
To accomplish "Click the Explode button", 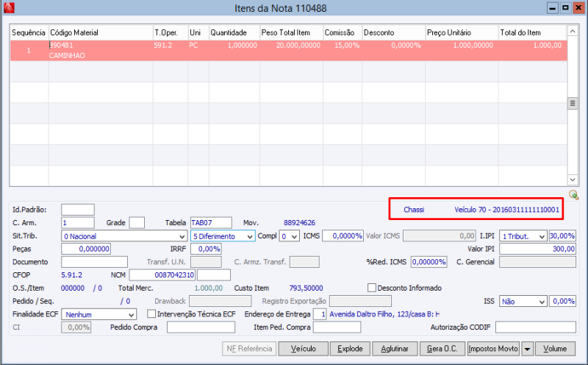I will click(350, 349).
